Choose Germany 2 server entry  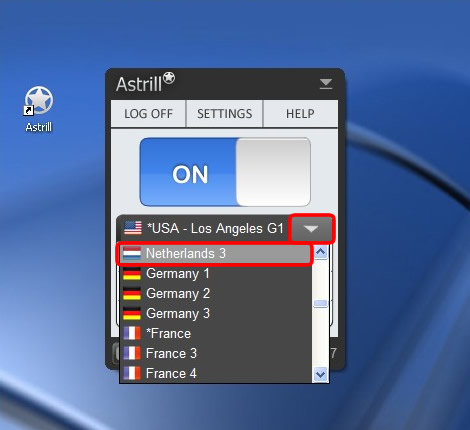216,294
